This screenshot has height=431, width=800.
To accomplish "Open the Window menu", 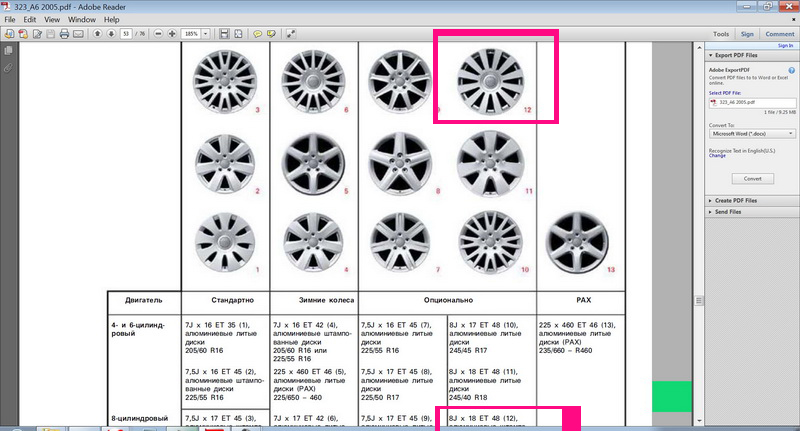I will (82, 19).
